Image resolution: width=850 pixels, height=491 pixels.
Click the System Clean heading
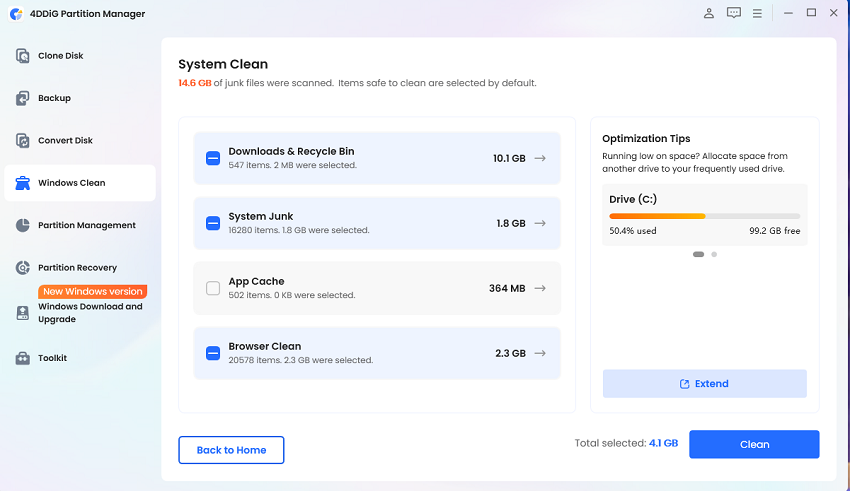click(x=223, y=64)
